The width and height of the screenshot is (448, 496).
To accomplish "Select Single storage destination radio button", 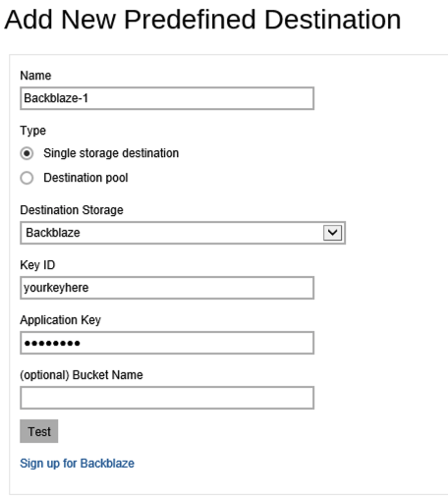I will point(27,153).
